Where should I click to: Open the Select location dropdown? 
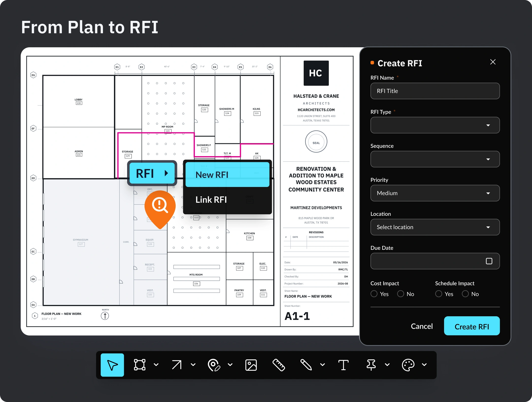tap(435, 227)
